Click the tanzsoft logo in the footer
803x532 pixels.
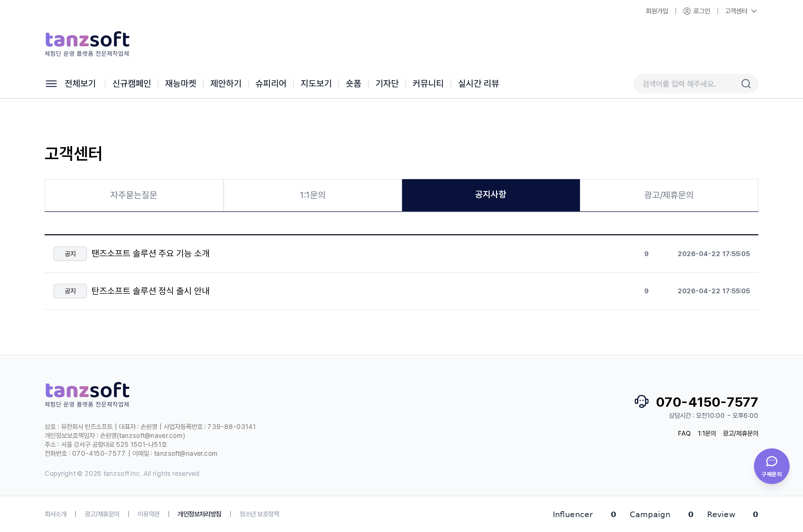(87, 394)
